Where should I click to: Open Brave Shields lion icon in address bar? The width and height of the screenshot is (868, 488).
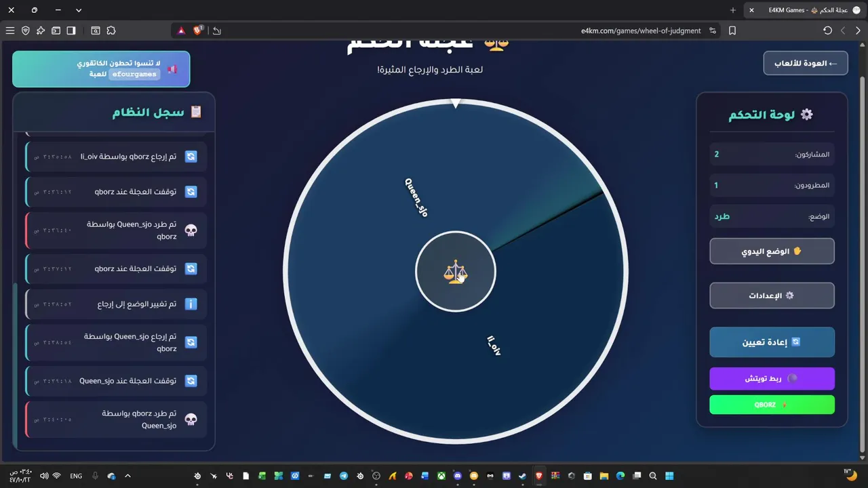(x=198, y=30)
